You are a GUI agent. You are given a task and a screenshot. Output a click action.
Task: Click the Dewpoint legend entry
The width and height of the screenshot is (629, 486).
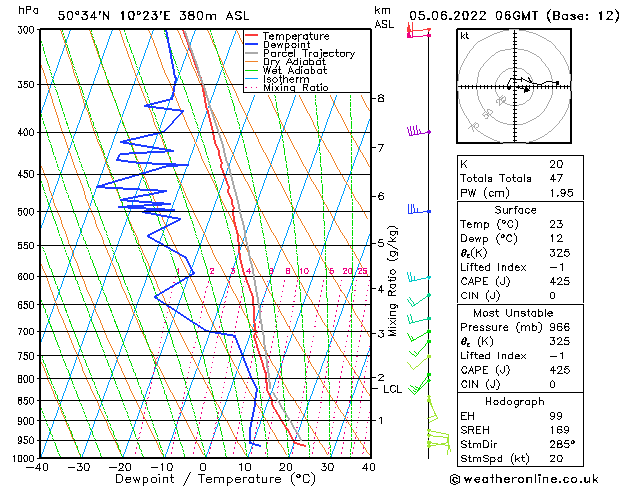click(x=286, y=45)
